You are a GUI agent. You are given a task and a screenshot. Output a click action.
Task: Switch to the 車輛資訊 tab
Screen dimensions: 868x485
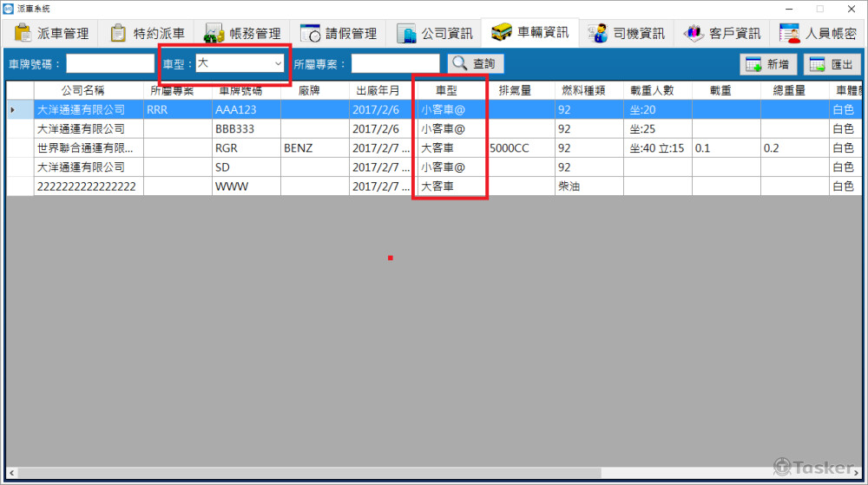531,33
